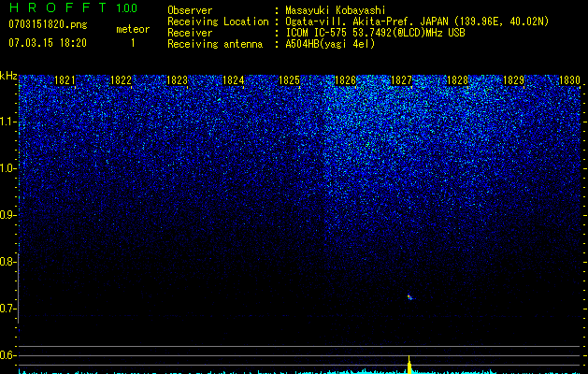Click the Observer label
Image resolution: width=588 pixels, height=374 pixels.
pyautogui.click(x=190, y=10)
